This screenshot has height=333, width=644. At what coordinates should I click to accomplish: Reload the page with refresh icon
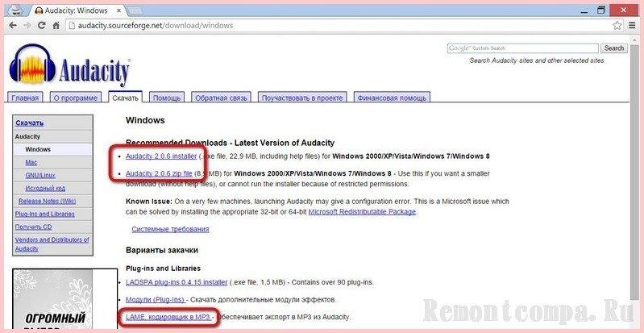[41, 26]
